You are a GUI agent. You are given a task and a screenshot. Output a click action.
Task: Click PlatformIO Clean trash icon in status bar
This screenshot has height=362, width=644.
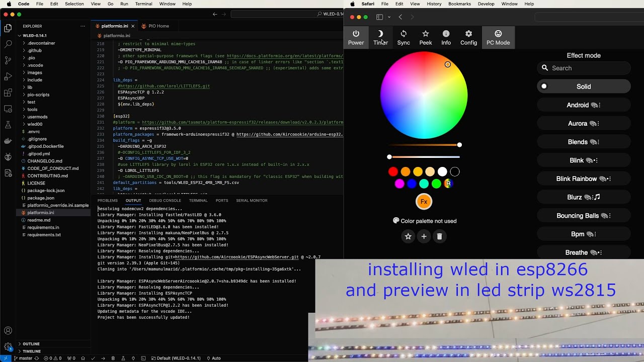point(113,358)
